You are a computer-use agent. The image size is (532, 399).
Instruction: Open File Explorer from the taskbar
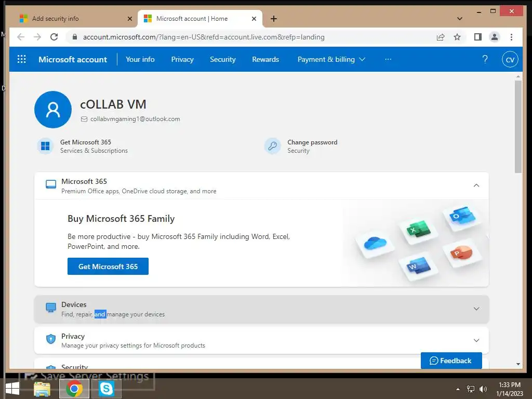pos(42,389)
